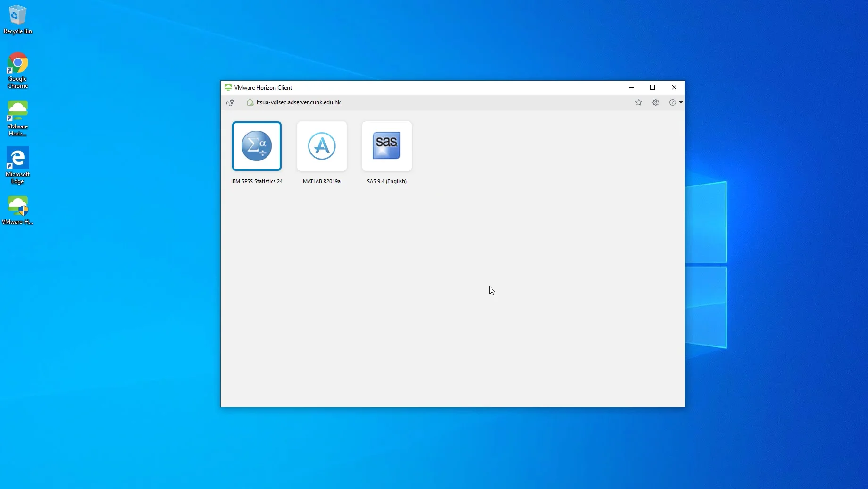Click the connection security lock icon

[250, 102]
